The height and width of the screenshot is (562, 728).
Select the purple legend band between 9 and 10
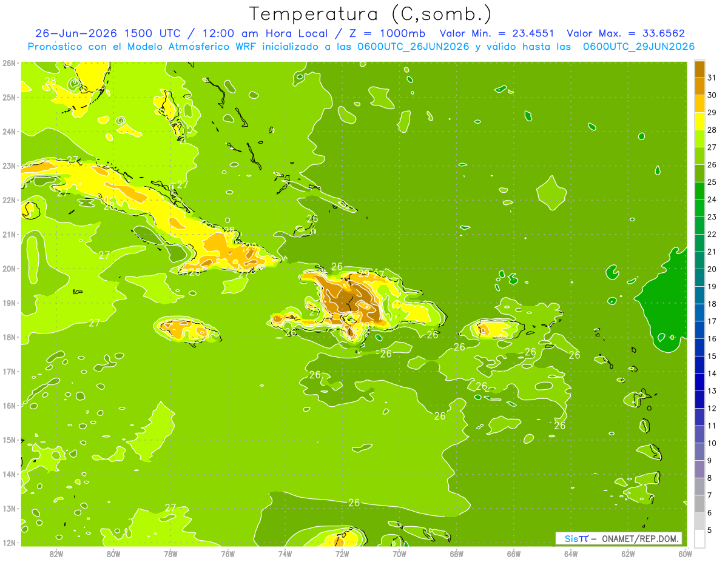pyautogui.click(x=699, y=452)
